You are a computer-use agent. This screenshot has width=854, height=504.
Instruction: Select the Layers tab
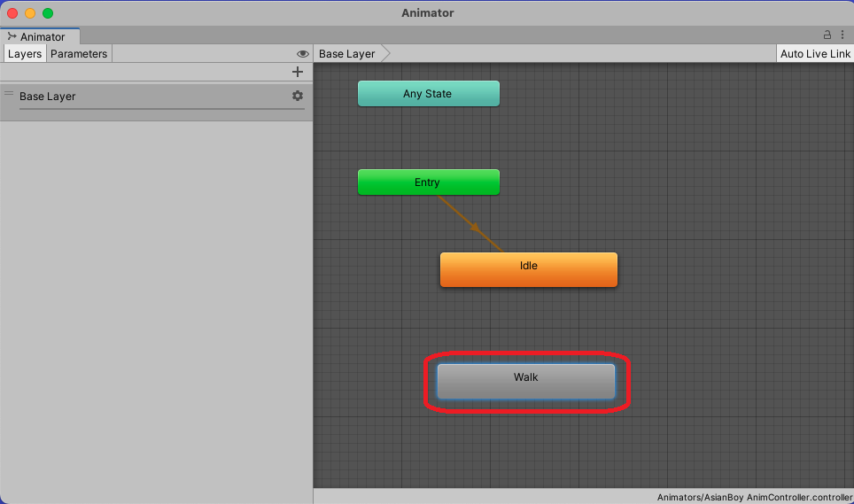point(25,54)
